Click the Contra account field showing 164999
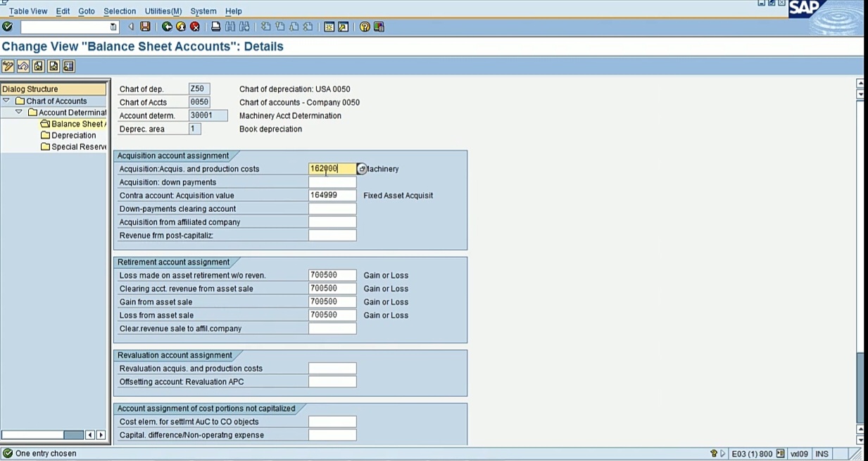The width and height of the screenshot is (868, 461). (x=332, y=196)
